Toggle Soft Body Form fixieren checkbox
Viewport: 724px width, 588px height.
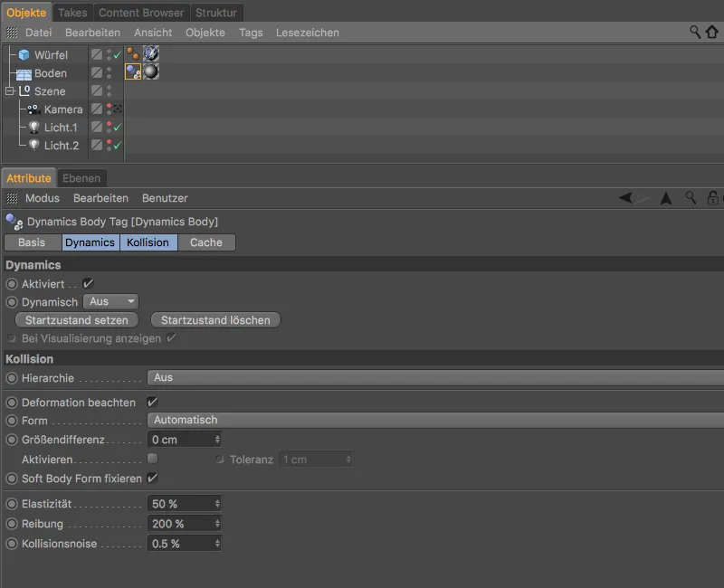[x=152, y=478]
